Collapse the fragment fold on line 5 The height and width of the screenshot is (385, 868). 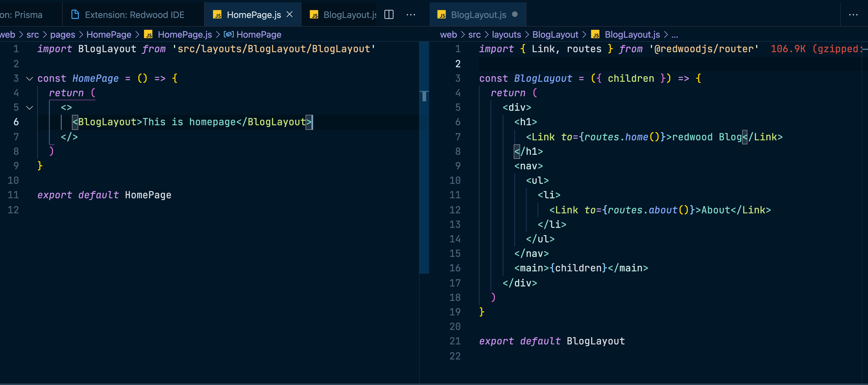pos(29,108)
